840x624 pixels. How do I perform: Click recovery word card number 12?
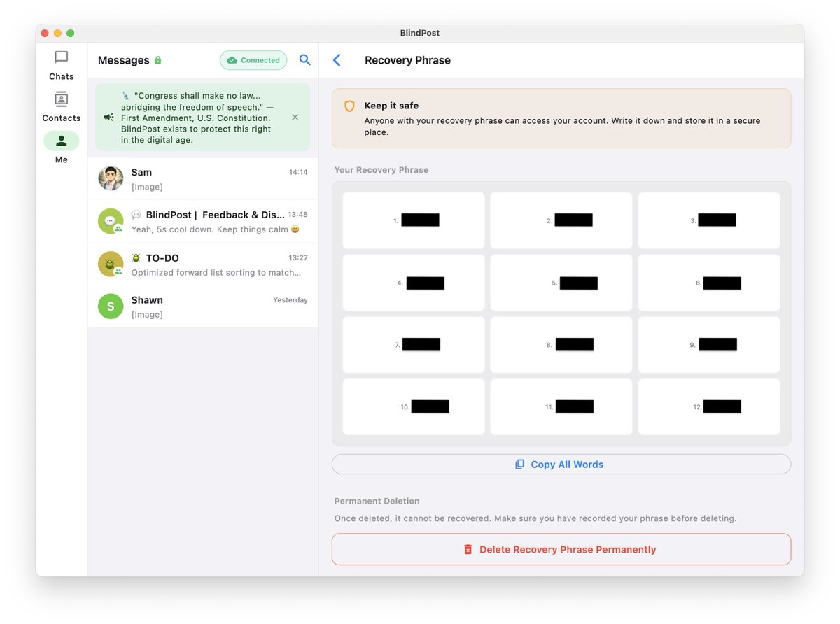(709, 406)
